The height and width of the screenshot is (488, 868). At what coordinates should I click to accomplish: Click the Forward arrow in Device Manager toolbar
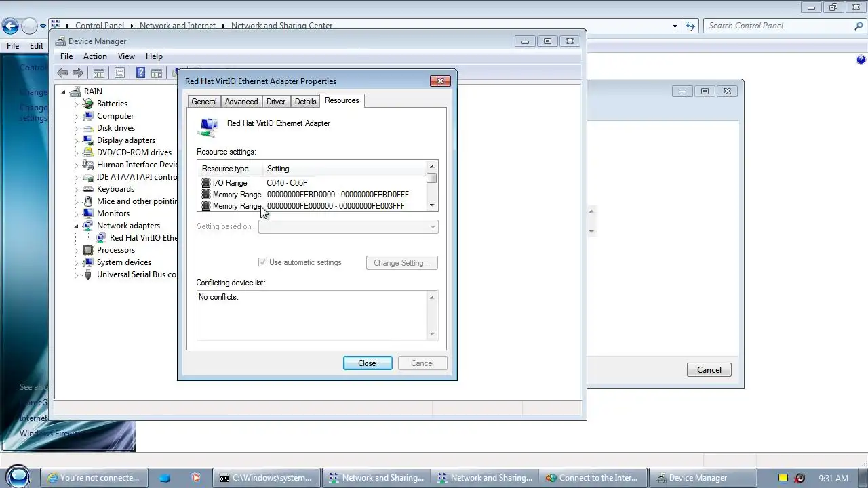[x=78, y=73]
